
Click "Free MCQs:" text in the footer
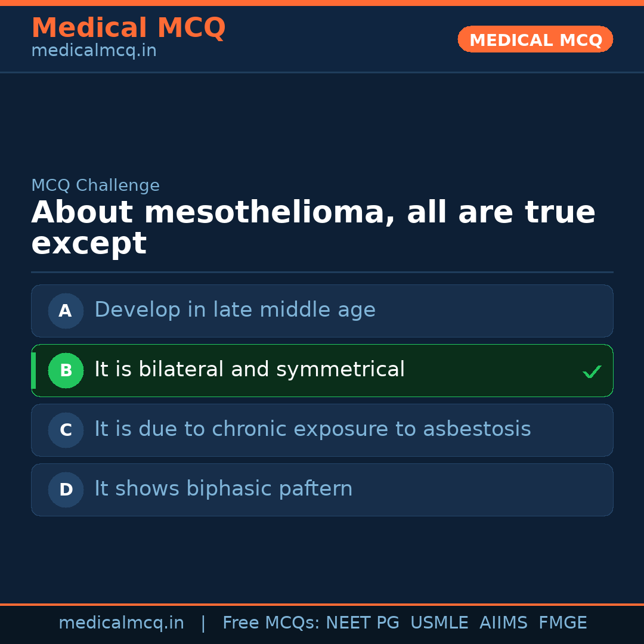271,623
